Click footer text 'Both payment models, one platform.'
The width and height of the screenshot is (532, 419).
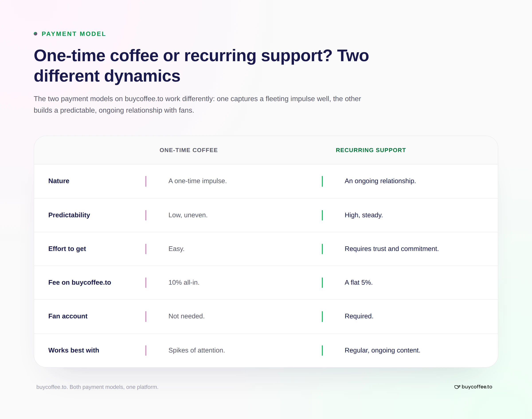click(x=114, y=387)
